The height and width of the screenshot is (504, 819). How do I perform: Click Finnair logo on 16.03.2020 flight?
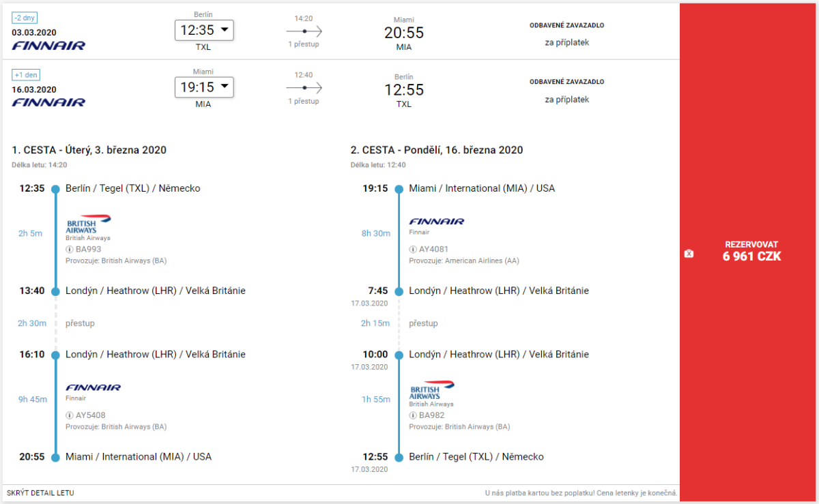(48, 102)
